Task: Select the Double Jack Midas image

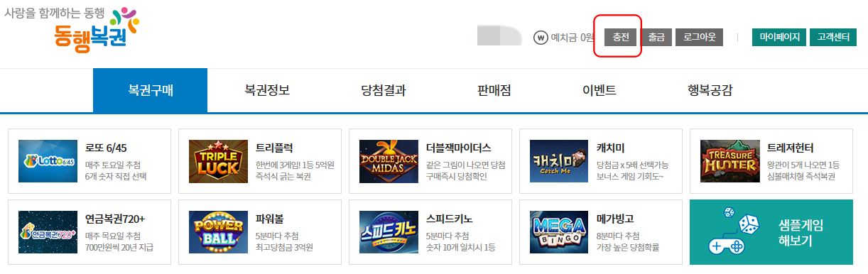Action: [x=388, y=161]
